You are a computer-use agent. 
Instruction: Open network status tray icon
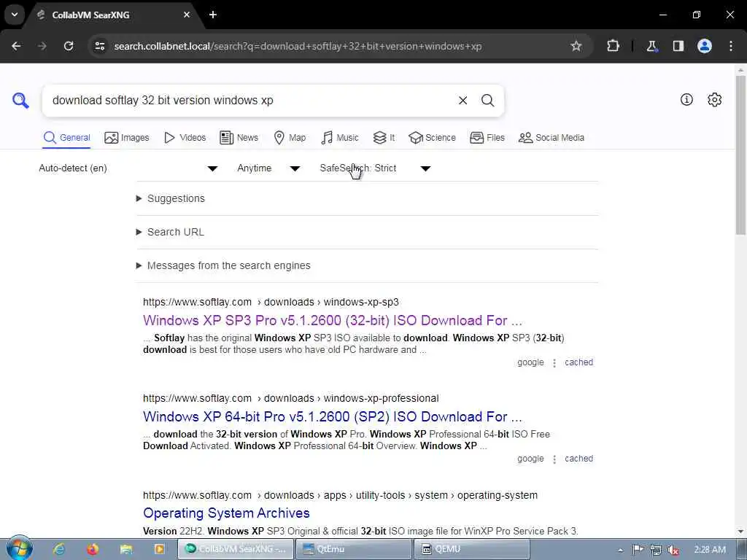[656, 550]
